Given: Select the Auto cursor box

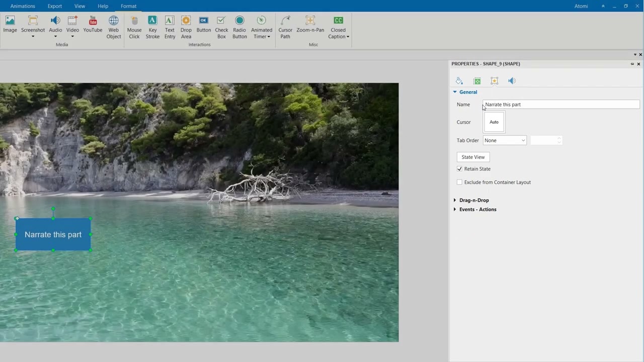Looking at the screenshot, I should click(494, 122).
